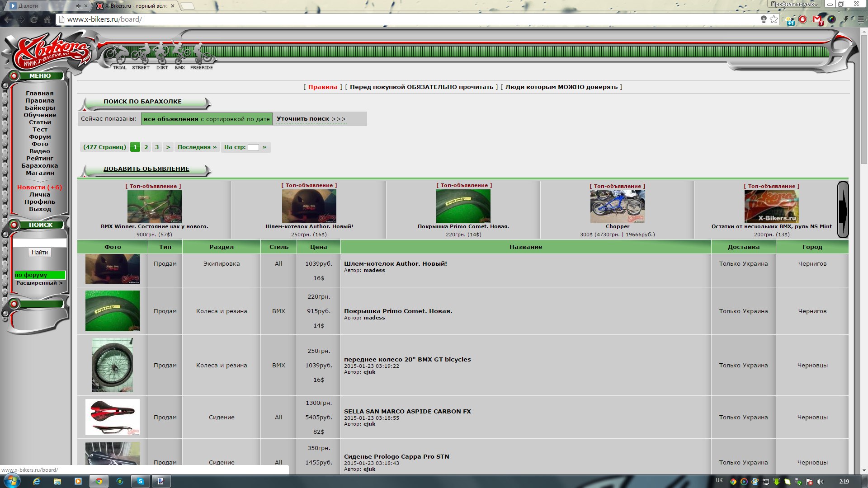
Task: Click 'все объявления с сортировкой по дате'
Action: tap(207, 119)
